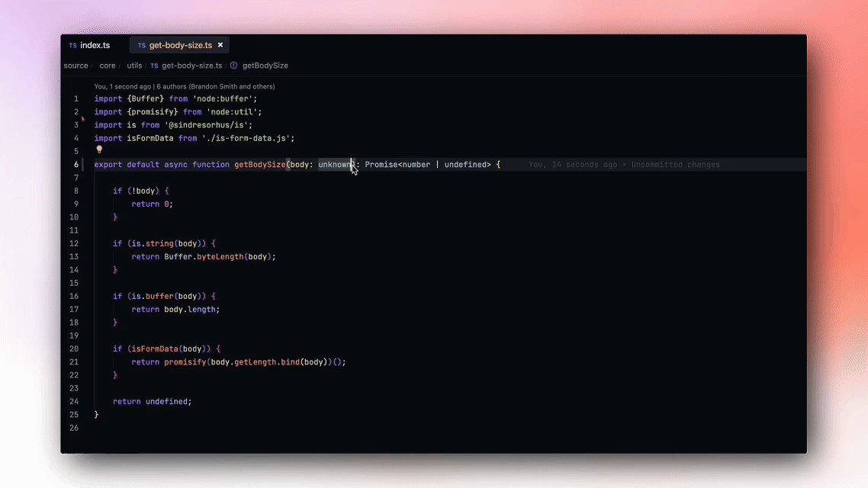The image size is (868, 488).
Task: Click the TS file icon in breadcrumbs
Action: [154, 66]
